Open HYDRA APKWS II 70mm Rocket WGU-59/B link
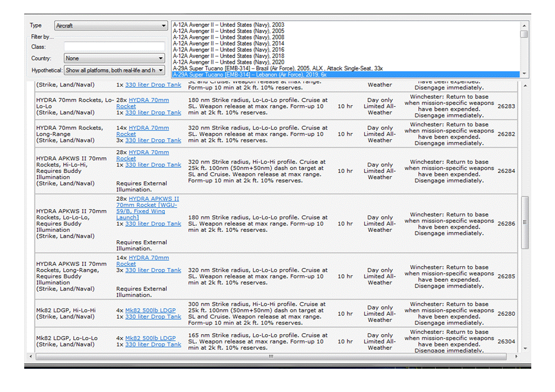555x392 pixels. coord(147,208)
